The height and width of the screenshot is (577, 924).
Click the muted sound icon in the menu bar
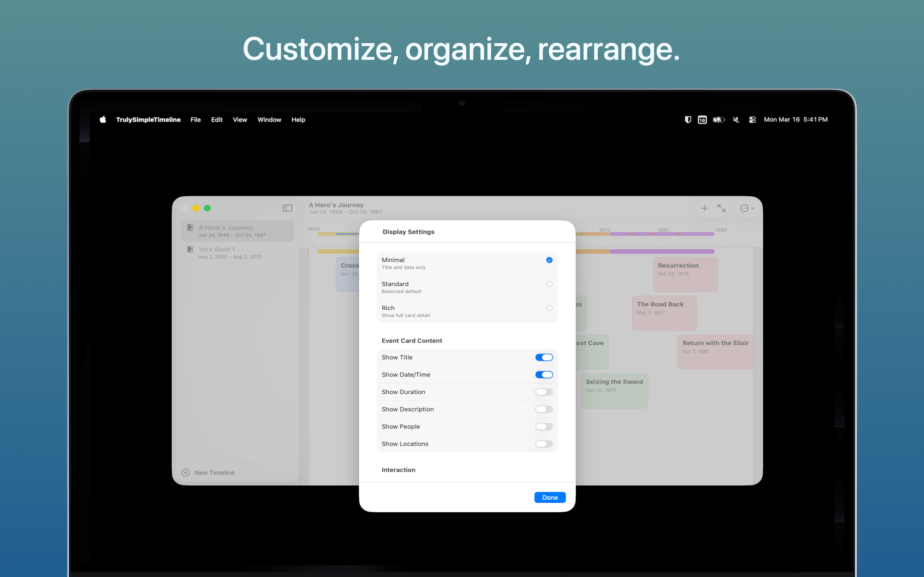pos(735,120)
